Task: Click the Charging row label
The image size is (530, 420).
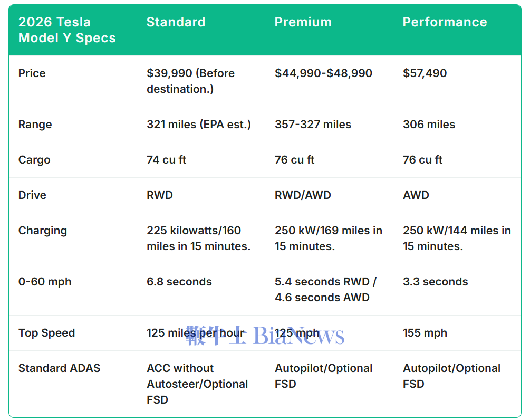Action: (43, 231)
